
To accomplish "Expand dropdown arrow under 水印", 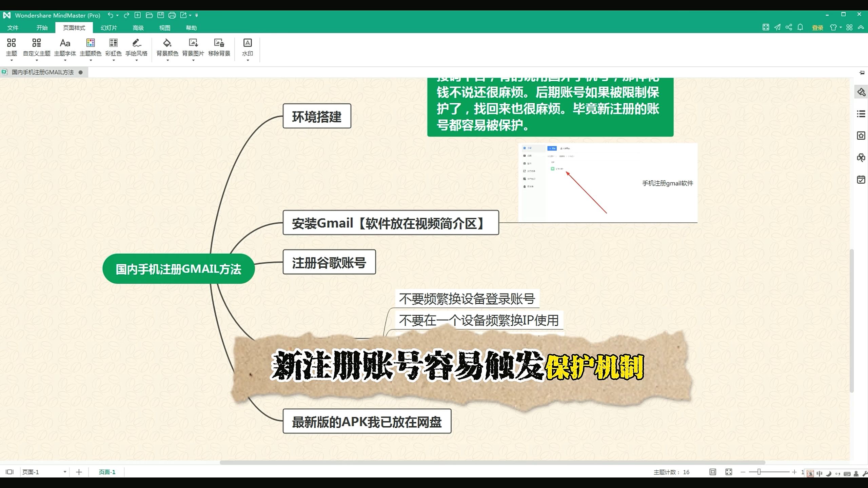I will point(248,60).
